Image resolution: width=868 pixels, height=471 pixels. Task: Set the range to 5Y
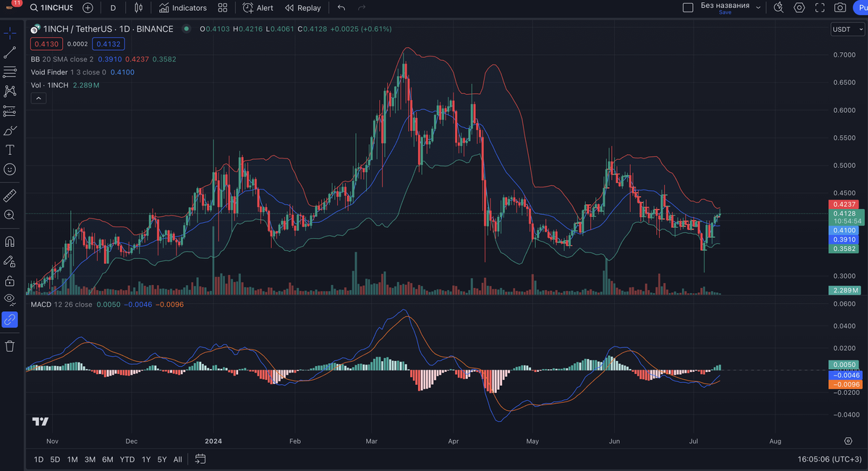pos(162,459)
